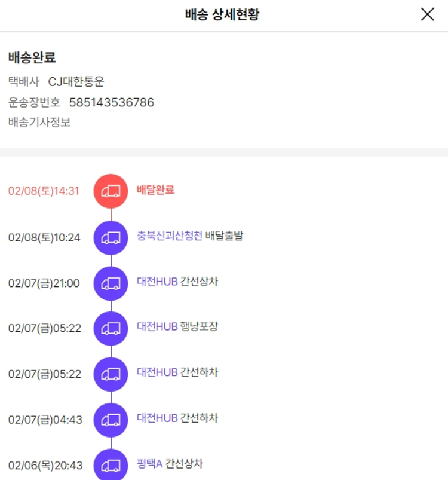Screen dimensions: 448x480
Task: Open 대전HUB link in 21:00 간선상차 row
Action: [157, 282]
